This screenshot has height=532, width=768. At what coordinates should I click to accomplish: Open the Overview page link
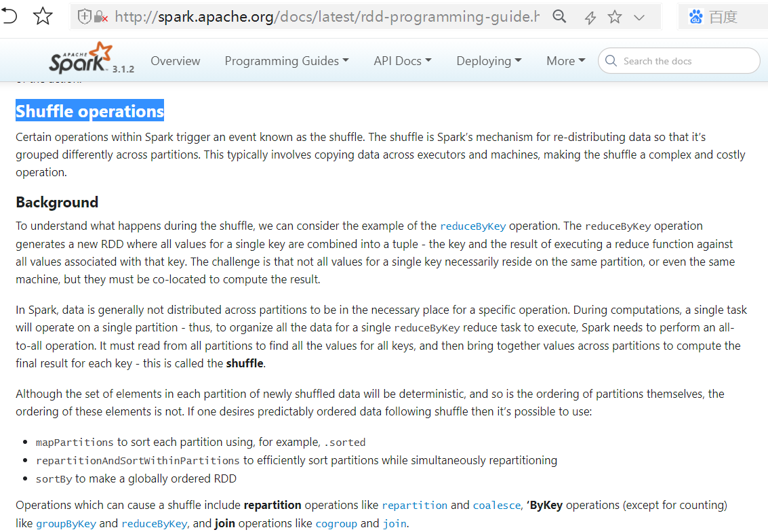(x=176, y=61)
